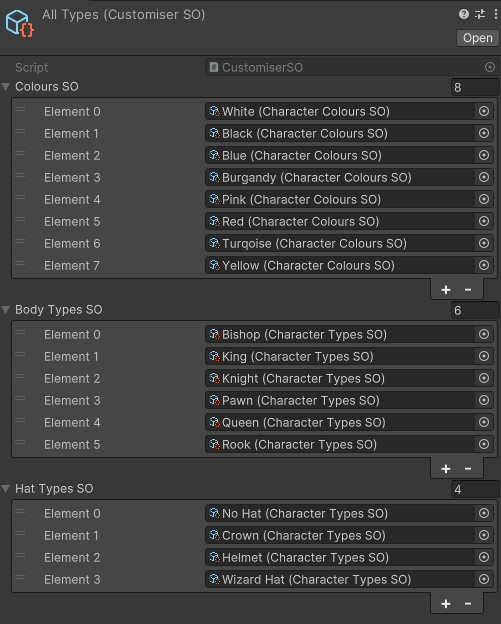Collapse the Colours SO list foldout
This screenshot has width=501, height=624.
[6, 87]
